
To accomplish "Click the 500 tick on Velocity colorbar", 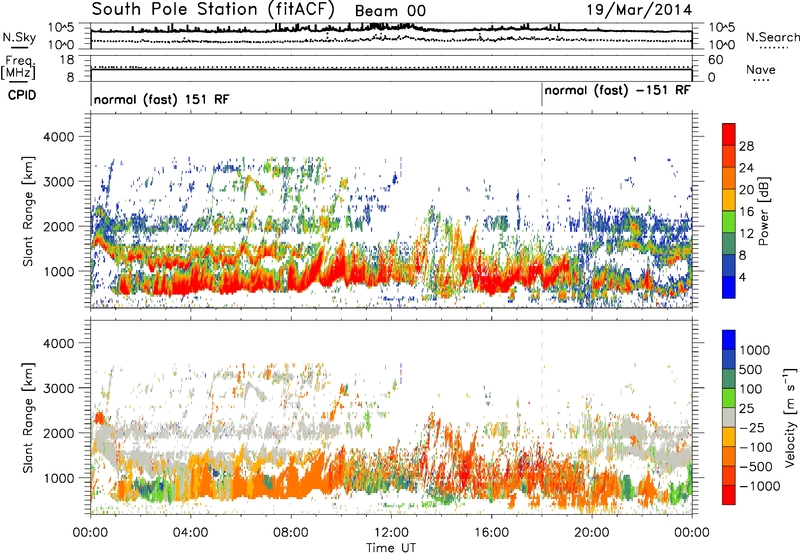I will tap(753, 369).
